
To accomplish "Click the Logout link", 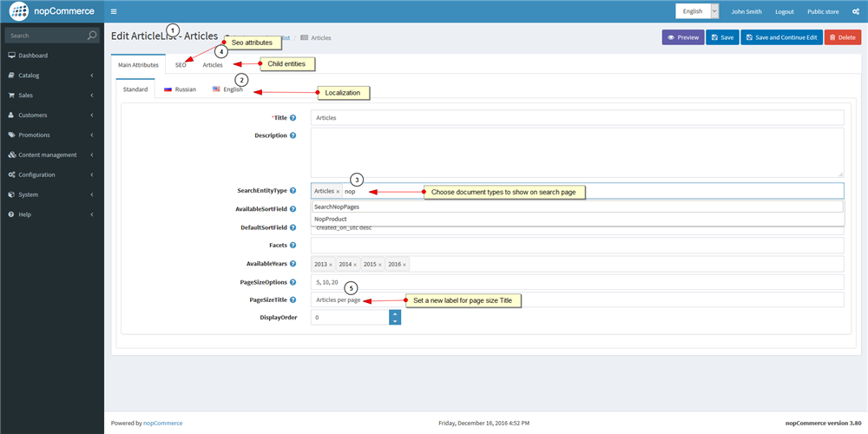I will (x=785, y=11).
